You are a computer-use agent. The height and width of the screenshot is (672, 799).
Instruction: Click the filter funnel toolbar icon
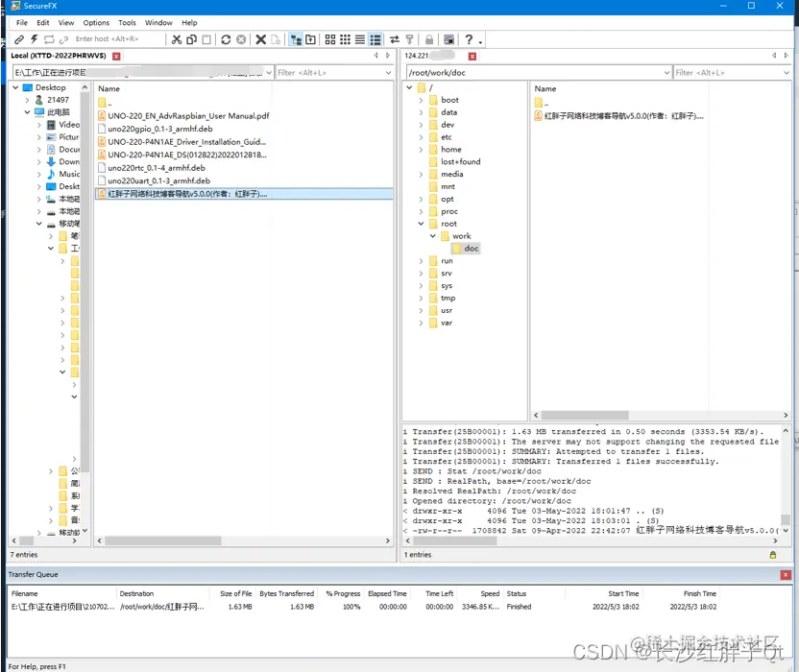(x=409, y=39)
